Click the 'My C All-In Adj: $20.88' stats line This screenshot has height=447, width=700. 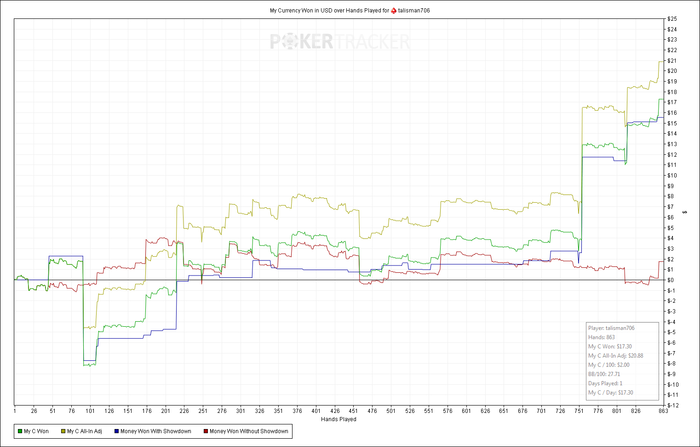pyautogui.click(x=616, y=356)
